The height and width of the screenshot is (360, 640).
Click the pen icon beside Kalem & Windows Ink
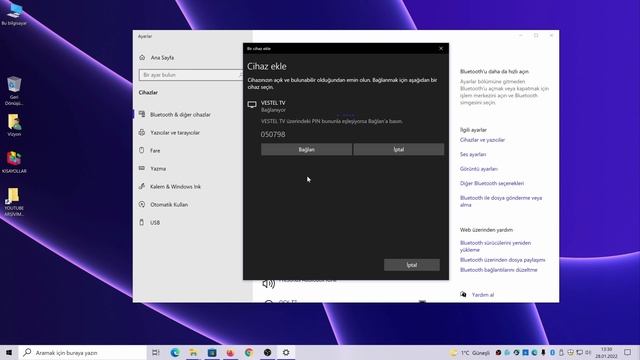click(142, 186)
